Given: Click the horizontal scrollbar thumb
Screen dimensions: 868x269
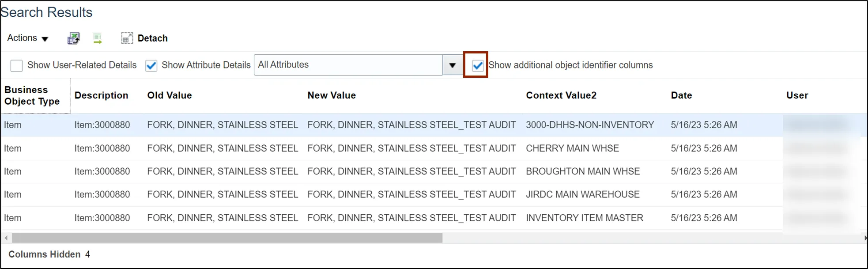Looking at the screenshot, I should (x=227, y=238).
